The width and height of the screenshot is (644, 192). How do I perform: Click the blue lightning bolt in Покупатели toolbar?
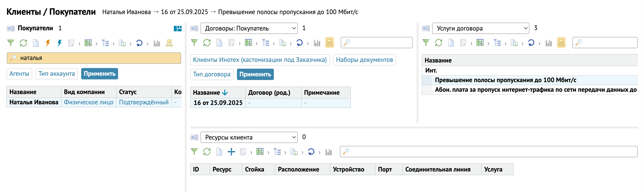(59, 43)
